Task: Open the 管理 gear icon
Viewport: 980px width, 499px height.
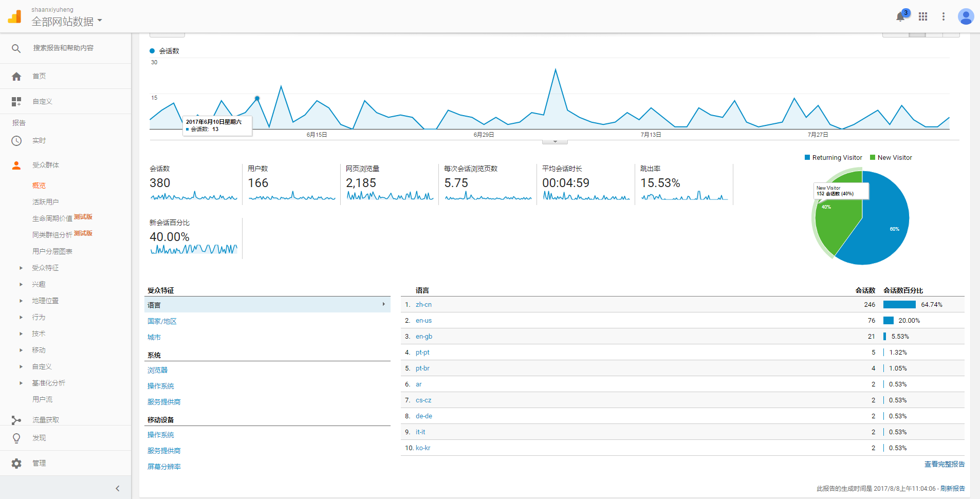Action: click(x=16, y=464)
